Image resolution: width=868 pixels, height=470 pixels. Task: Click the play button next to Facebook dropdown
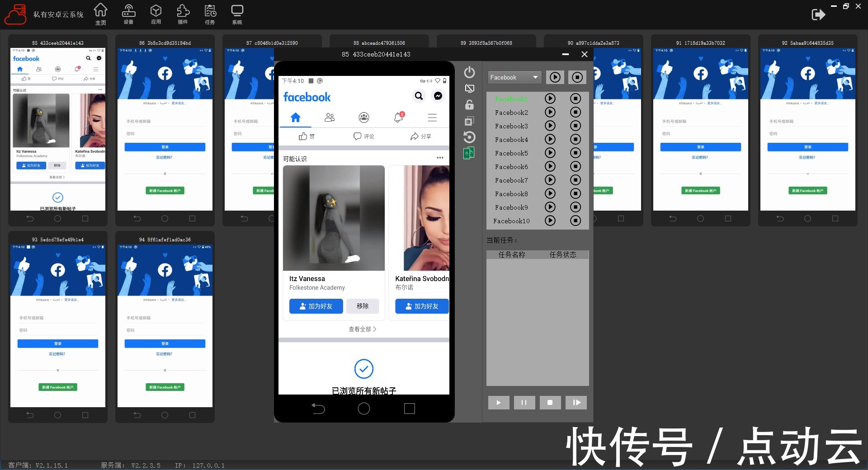pos(555,77)
